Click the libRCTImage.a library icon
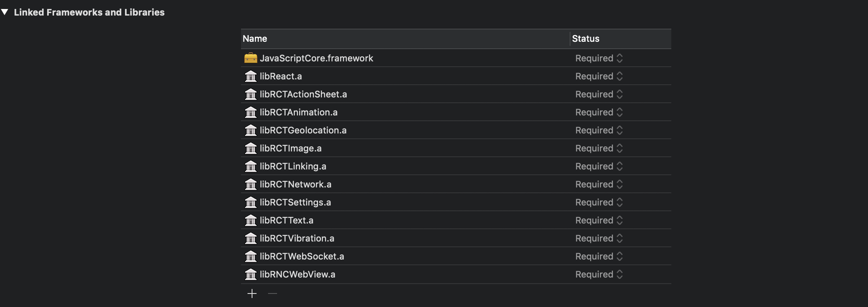 (250, 148)
